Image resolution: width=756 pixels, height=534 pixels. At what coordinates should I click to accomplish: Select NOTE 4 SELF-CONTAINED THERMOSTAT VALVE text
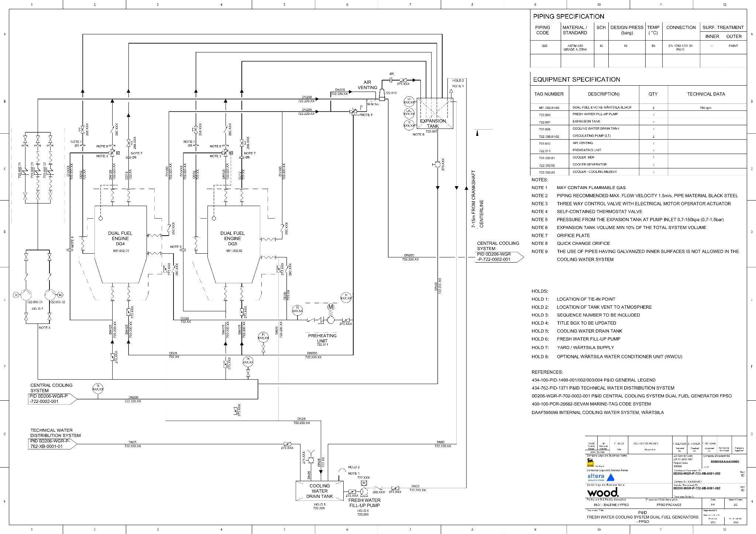pyautogui.click(x=587, y=212)
